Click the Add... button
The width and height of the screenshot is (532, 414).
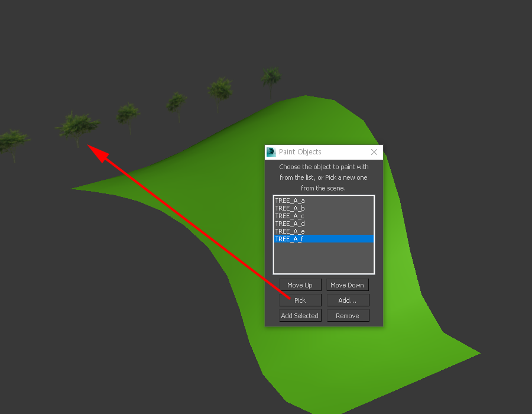pyautogui.click(x=348, y=300)
